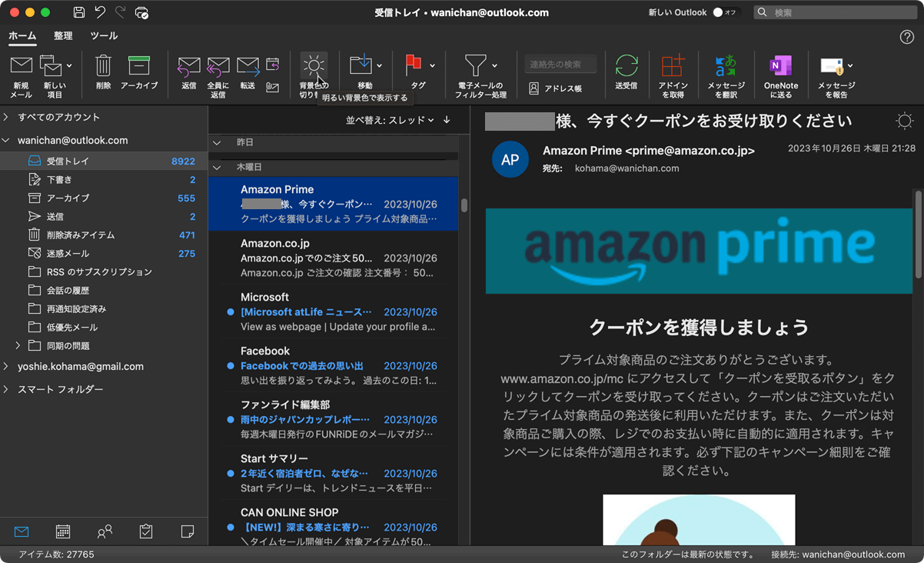Click the 送受信 sync icon
The height and width of the screenshot is (563, 924).
pyautogui.click(x=627, y=66)
